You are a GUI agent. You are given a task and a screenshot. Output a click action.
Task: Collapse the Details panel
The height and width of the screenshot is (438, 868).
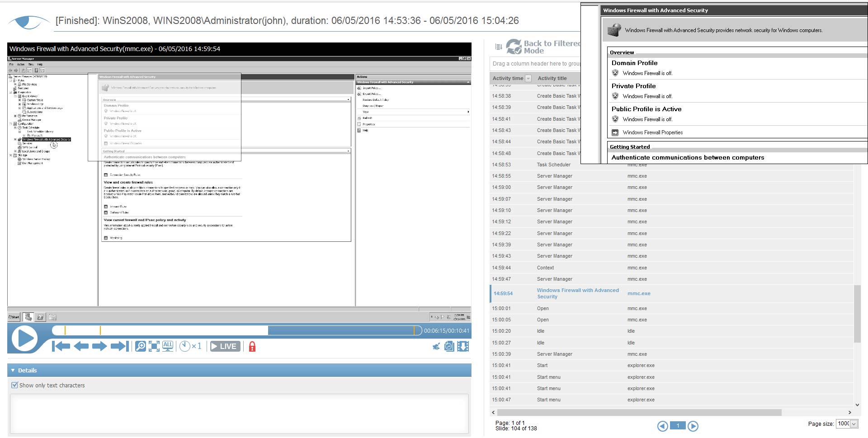pyautogui.click(x=13, y=370)
